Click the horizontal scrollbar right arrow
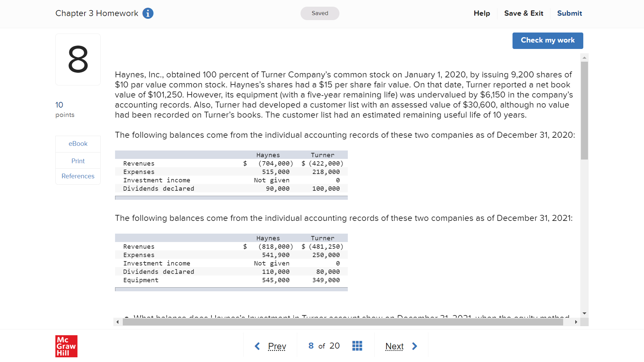The width and height of the screenshot is (644, 362). click(x=576, y=322)
